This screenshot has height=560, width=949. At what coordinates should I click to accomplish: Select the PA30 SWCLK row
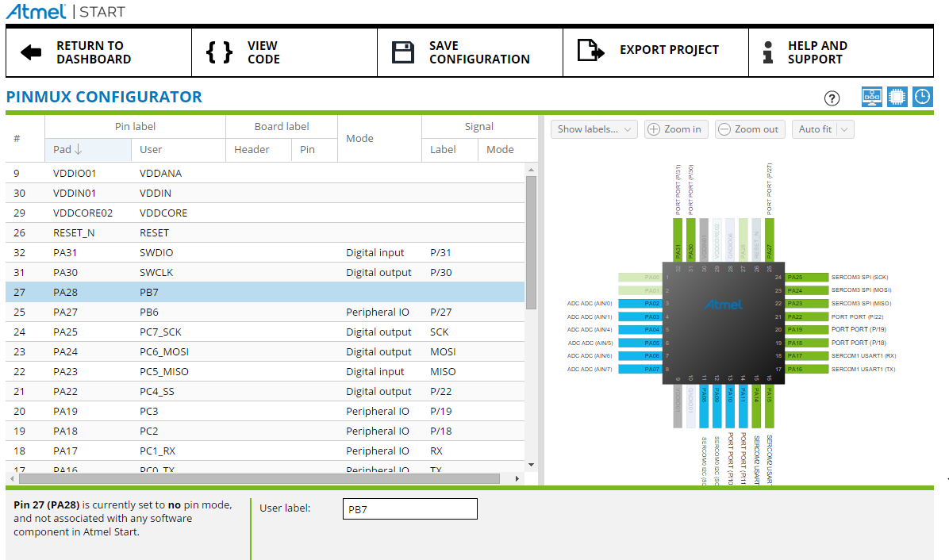click(x=265, y=273)
